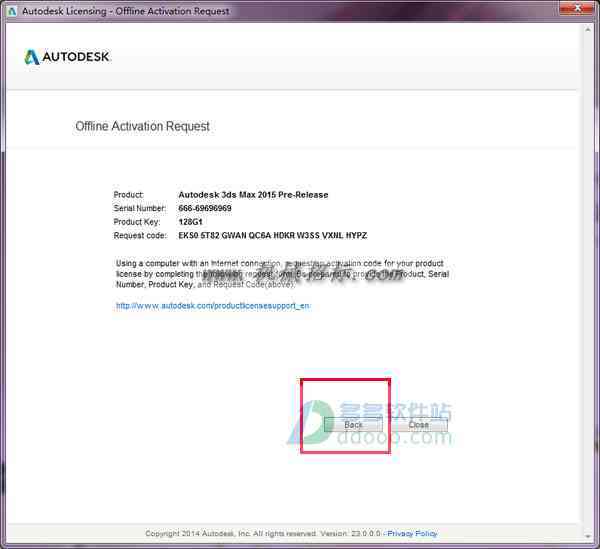Click the Offline Activation Request heading
The image size is (600, 549).
[142, 126]
